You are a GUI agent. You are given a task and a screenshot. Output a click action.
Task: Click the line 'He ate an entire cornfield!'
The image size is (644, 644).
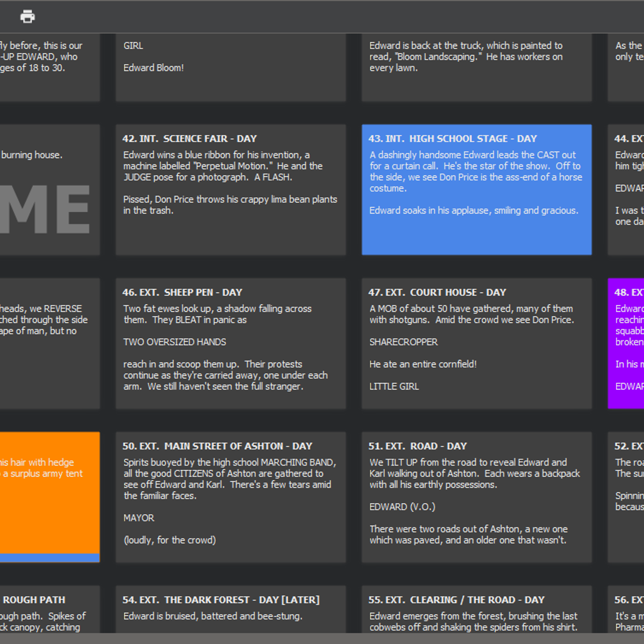pyautogui.click(x=423, y=364)
